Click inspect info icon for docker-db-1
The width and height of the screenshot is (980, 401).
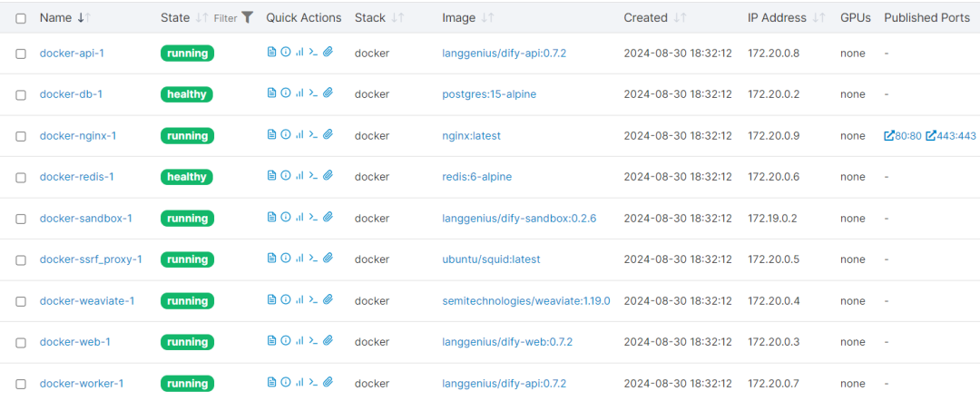click(x=285, y=93)
